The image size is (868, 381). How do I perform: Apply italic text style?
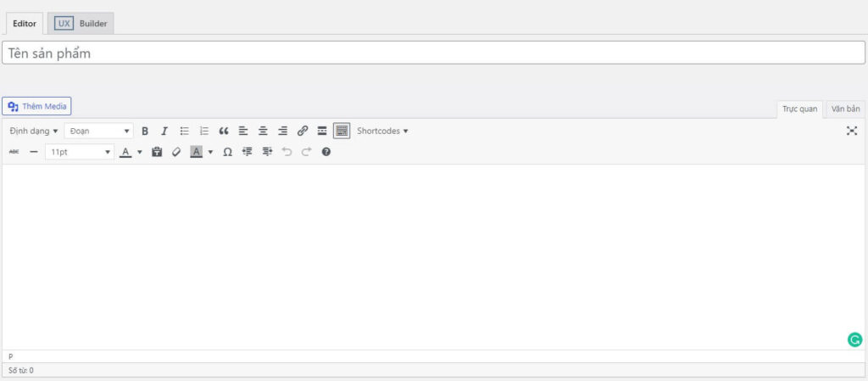point(164,132)
